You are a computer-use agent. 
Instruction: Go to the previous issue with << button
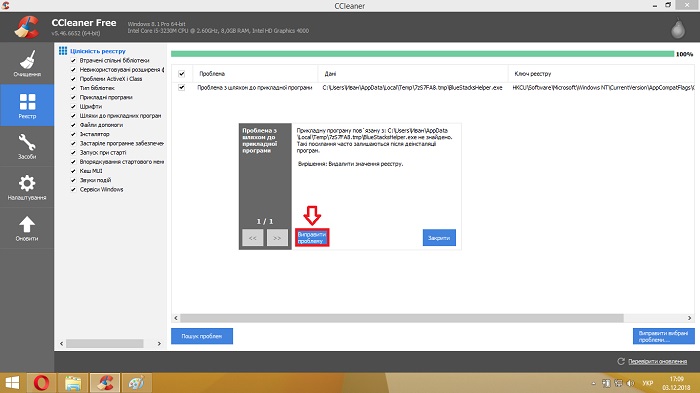[253, 238]
